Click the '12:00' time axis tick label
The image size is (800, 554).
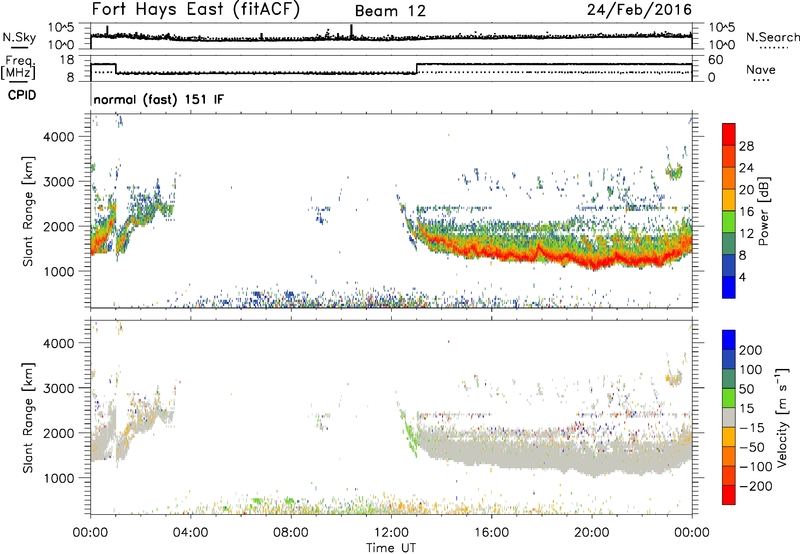tap(391, 533)
